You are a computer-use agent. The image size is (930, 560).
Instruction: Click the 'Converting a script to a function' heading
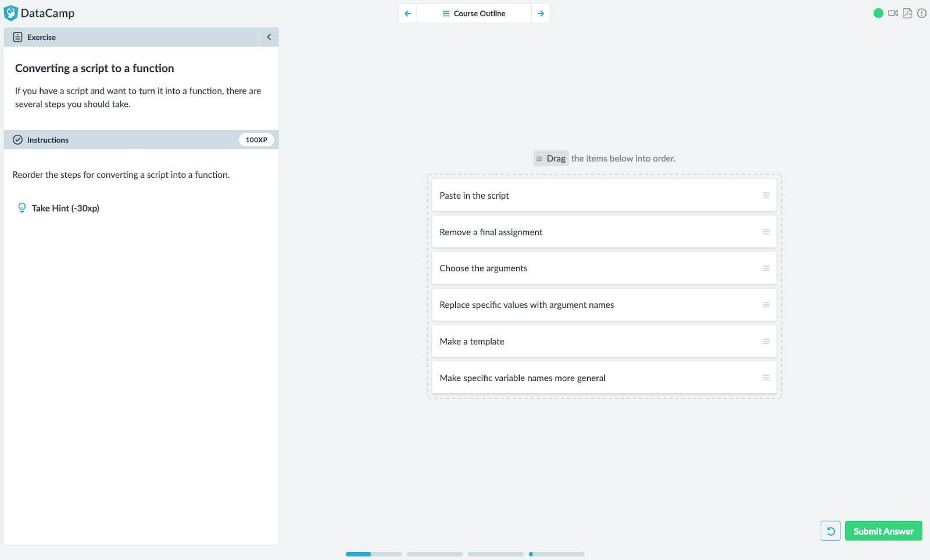pyautogui.click(x=95, y=69)
